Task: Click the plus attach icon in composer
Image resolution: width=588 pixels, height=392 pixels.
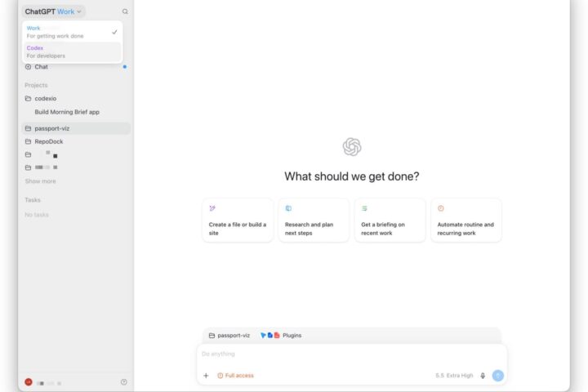Action: [x=206, y=376]
